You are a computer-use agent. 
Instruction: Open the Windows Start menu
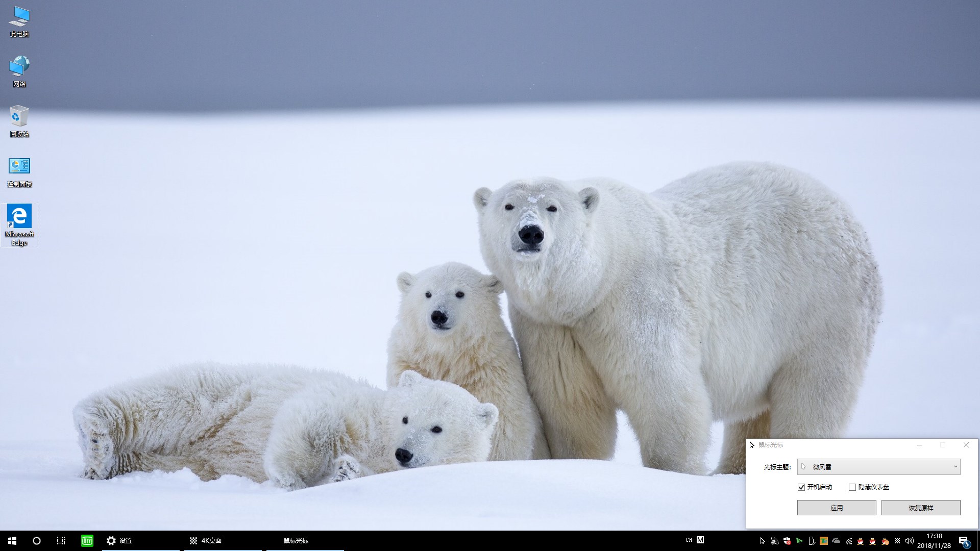tap(12, 540)
